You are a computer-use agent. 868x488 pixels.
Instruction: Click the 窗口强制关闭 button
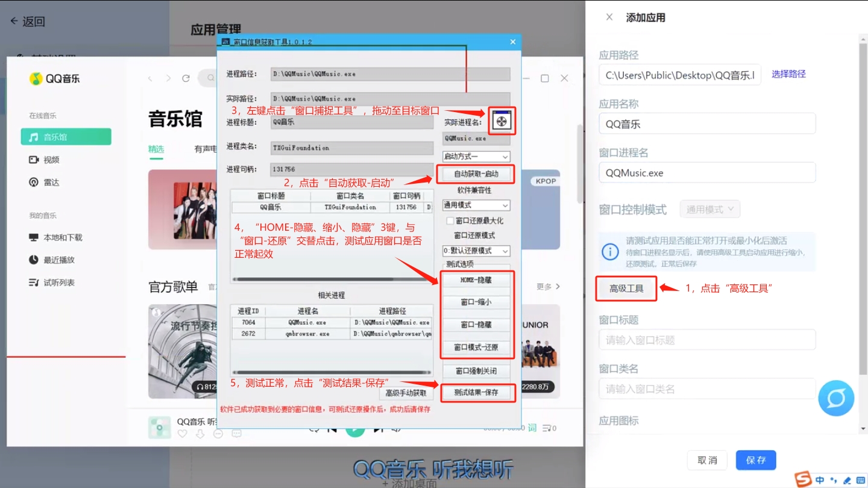[x=476, y=371]
